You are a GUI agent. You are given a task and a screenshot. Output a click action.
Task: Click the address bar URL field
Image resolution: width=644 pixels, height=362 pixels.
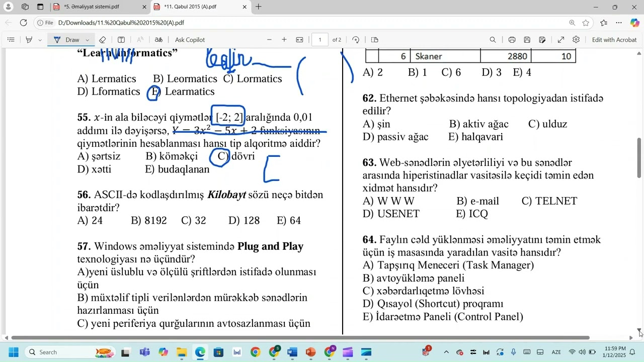click(312, 23)
